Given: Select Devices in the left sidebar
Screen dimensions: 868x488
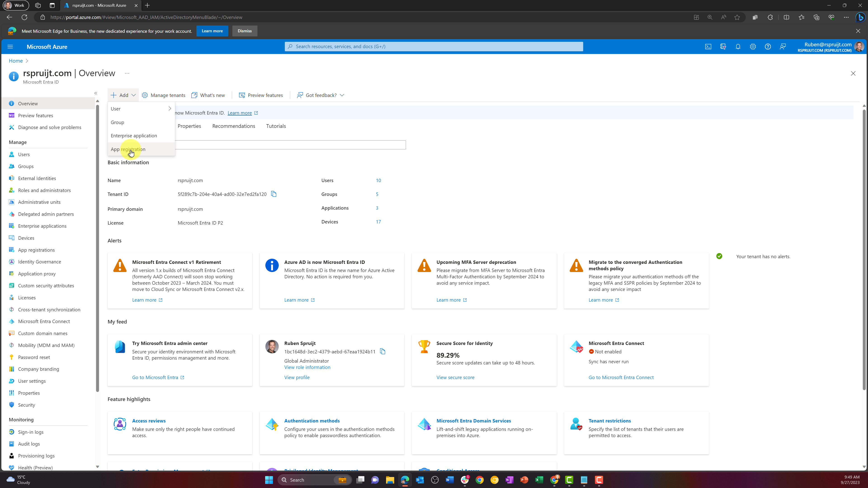Looking at the screenshot, I should point(26,238).
